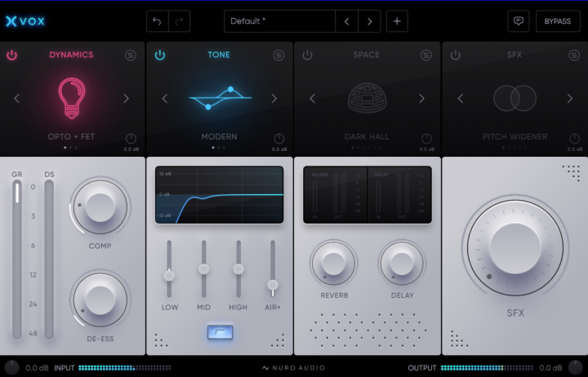
Task: Open the feedback comment icon
Action: tap(519, 21)
